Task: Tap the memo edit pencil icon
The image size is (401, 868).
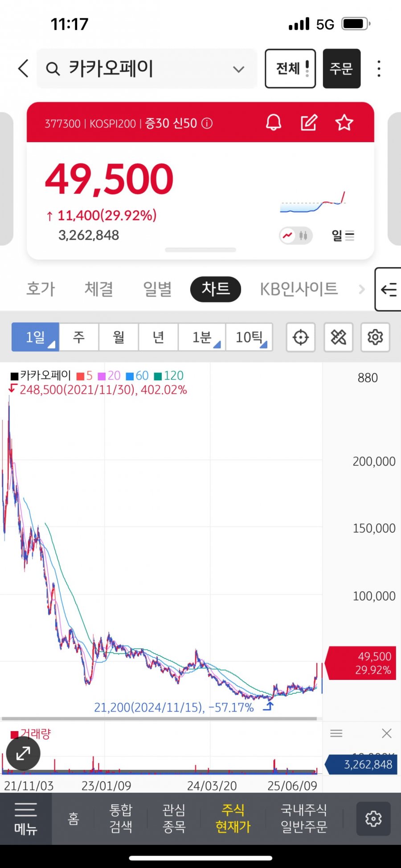Action: (x=309, y=122)
